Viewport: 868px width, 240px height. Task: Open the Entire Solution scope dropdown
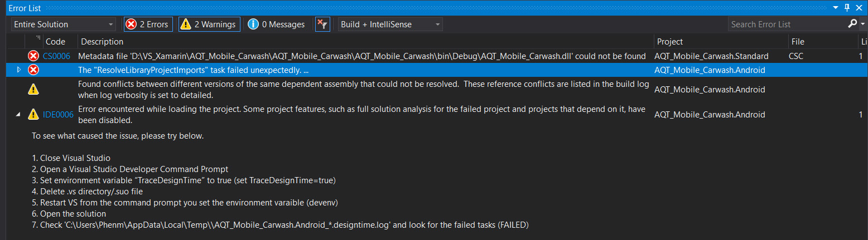[64, 25]
